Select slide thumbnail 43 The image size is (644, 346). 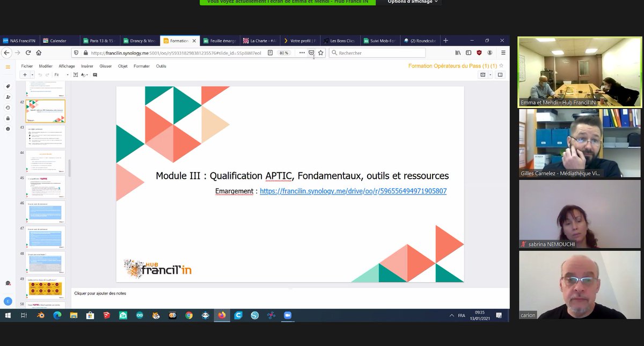tap(46, 136)
